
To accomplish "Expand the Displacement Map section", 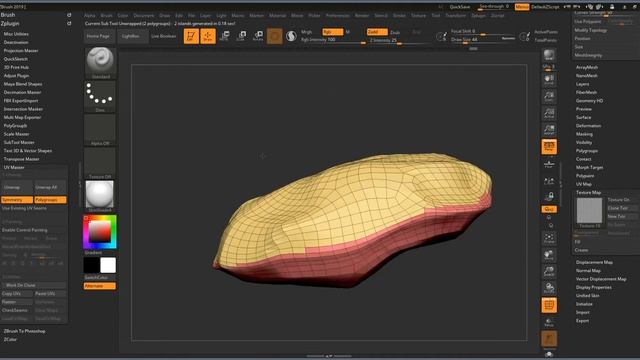I will (594, 262).
